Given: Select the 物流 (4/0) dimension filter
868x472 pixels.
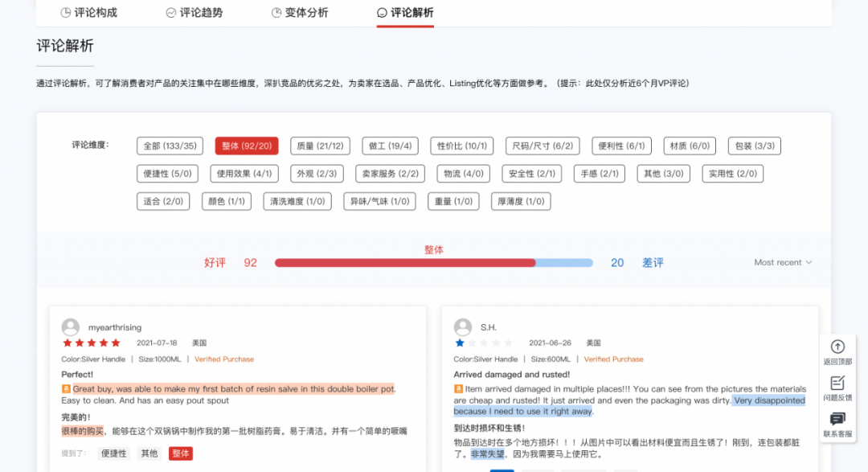Looking at the screenshot, I should [x=463, y=173].
